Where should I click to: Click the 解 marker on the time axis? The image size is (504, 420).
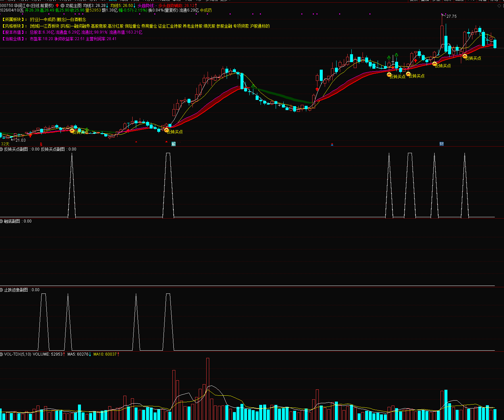coord(174,144)
